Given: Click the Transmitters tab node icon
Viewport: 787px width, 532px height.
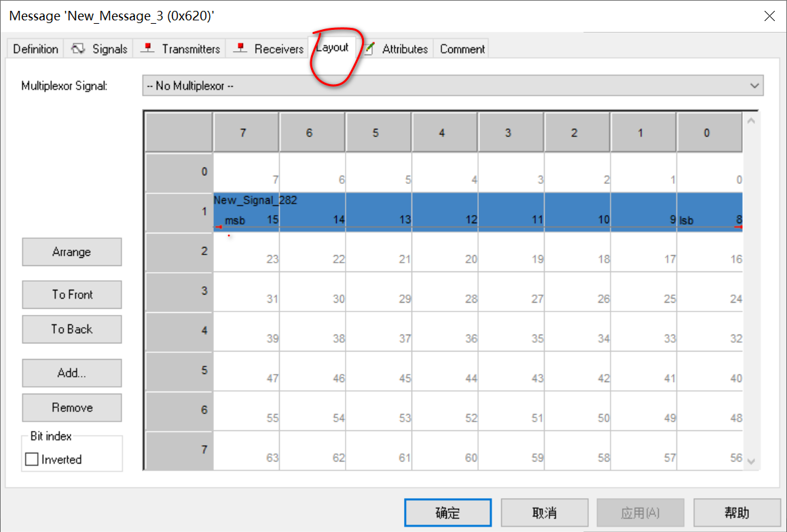Looking at the screenshot, I should pos(147,47).
